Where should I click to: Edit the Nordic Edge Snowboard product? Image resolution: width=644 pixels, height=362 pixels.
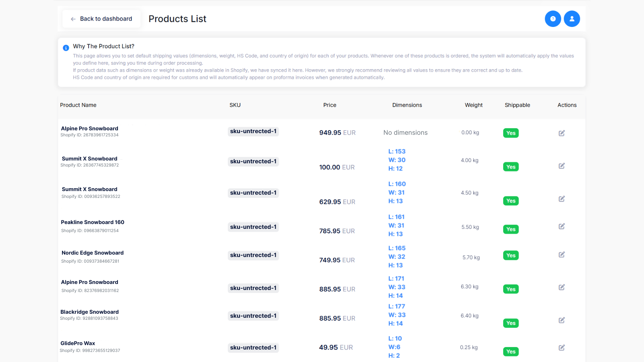coord(562,255)
